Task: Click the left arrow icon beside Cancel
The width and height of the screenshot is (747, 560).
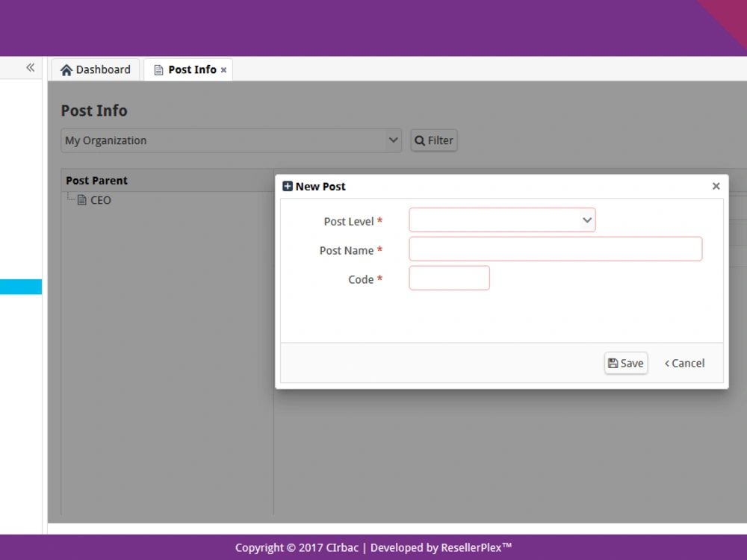Action: pyautogui.click(x=669, y=363)
